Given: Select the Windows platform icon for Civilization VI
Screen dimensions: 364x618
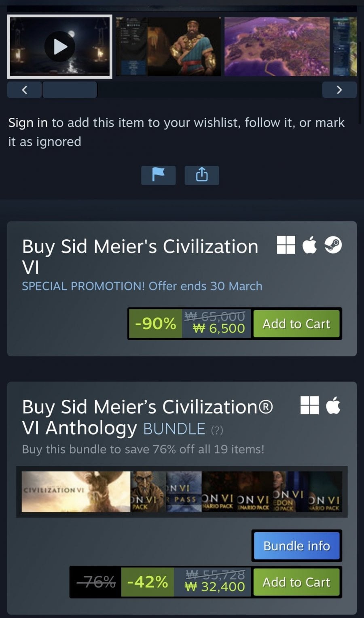Looking at the screenshot, I should [286, 245].
